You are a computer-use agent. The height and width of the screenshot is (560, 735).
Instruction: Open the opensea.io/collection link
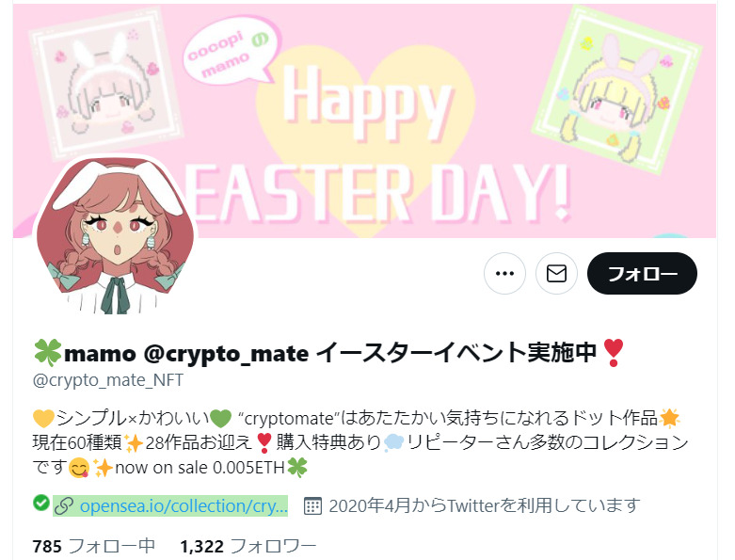pyautogui.click(x=184, y=505)
